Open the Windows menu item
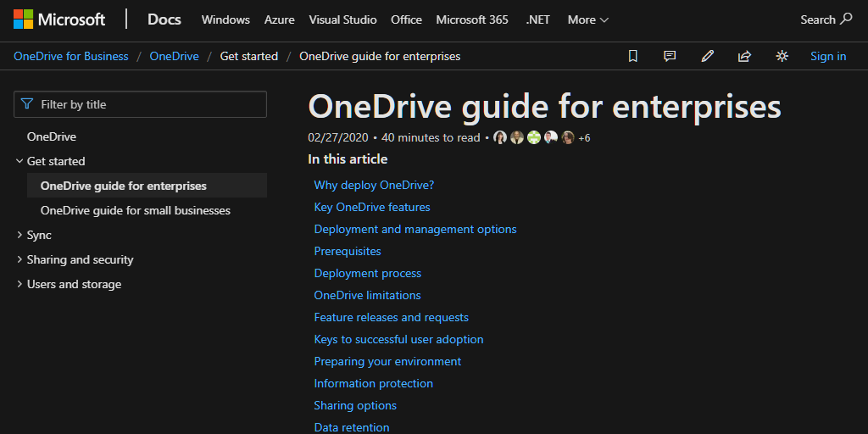Viewport: 868px width, 434px height. (x=225, y=20)
